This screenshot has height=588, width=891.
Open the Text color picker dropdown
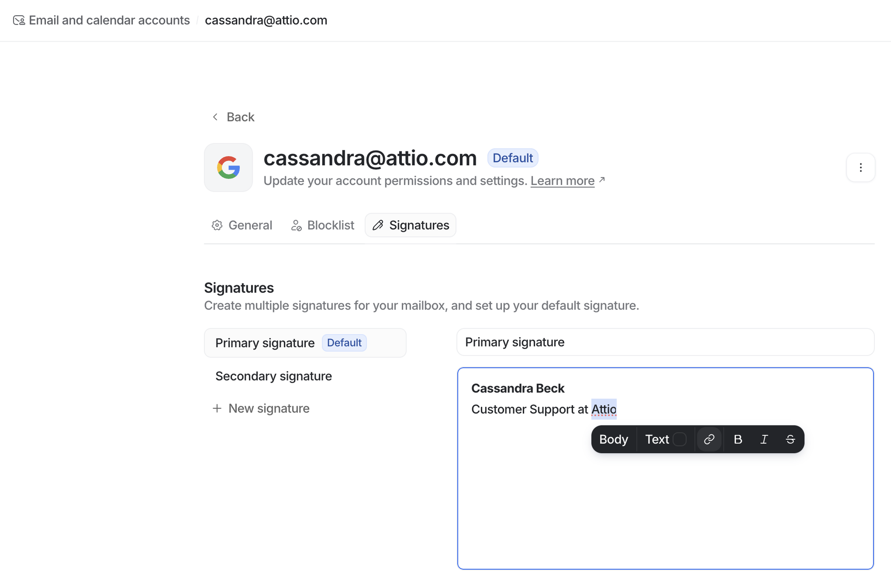pos(657,439)
